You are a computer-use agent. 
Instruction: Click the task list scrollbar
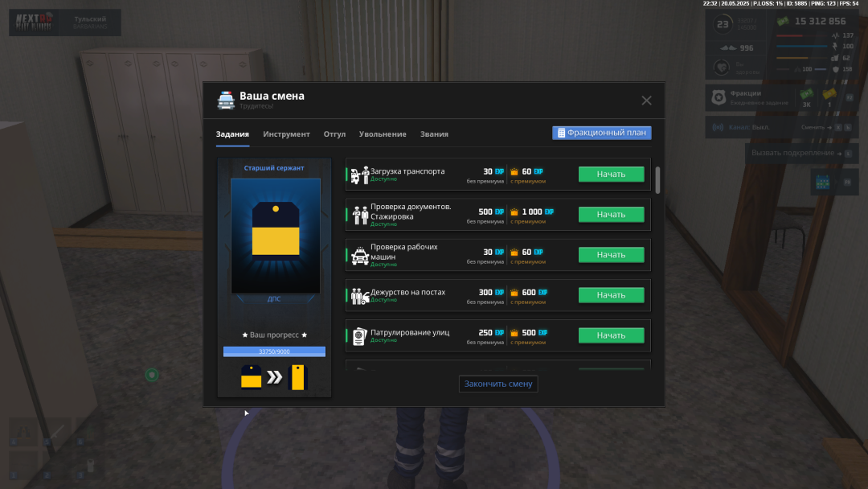657,180
